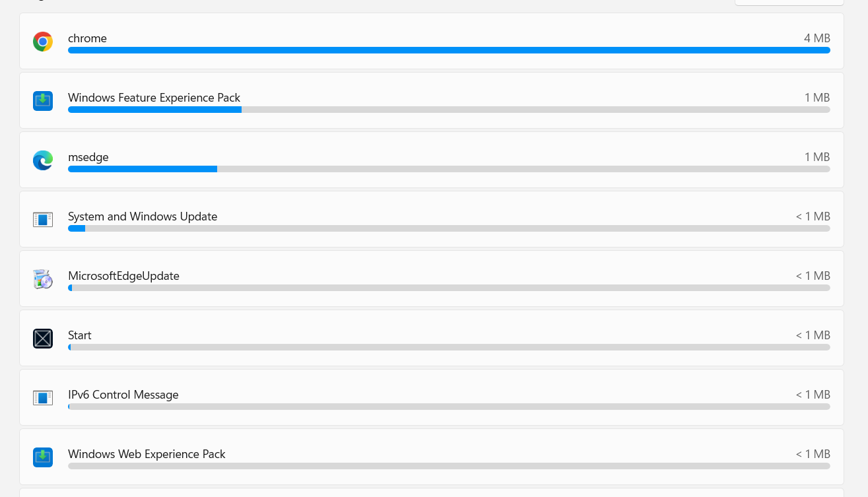Click the Windows Feature Experience Pack usage bar
Image resolution: width=868 pixels, height=497 pixels.
coord(449,110)
